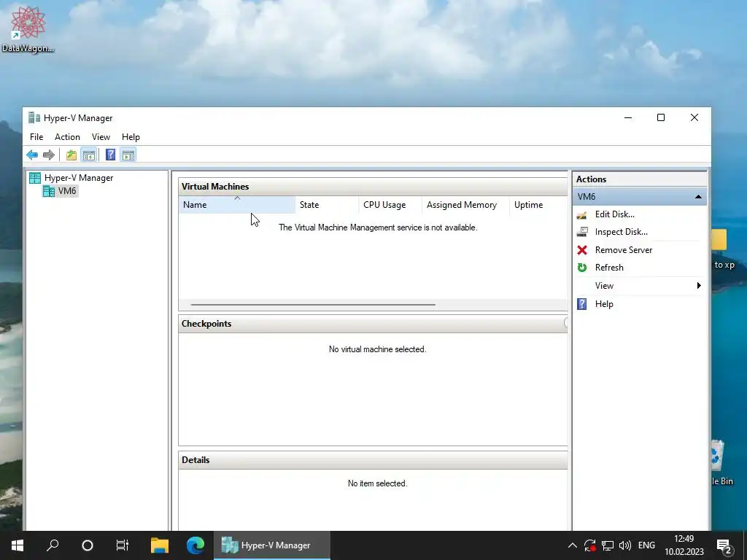Click Remove Server action
Image resolution: width=747 pixels, height=560 pixels.
click(x=624, y=250)
